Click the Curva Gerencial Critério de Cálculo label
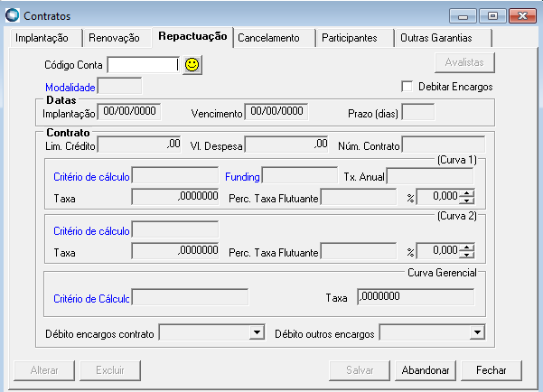The image size is (543, 392). tap(91, 298)
